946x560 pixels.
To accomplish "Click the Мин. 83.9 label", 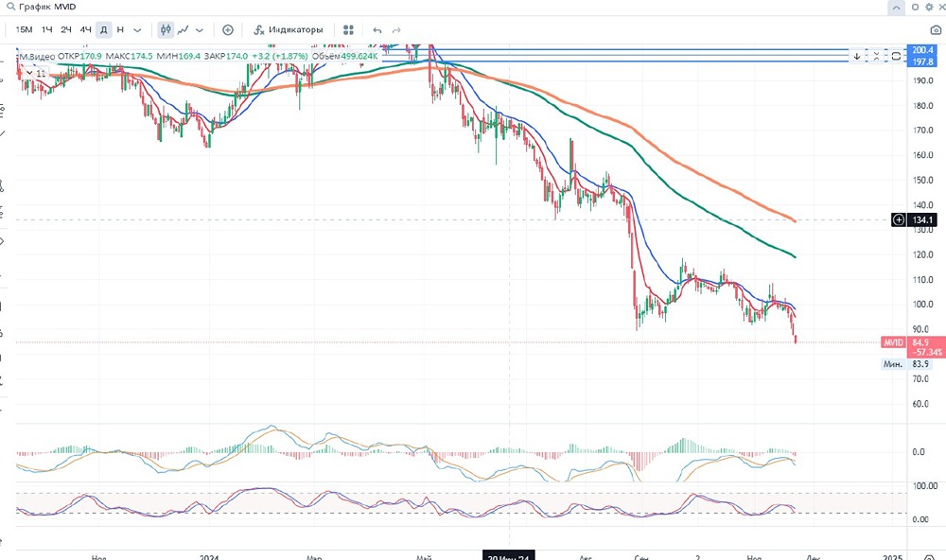I will coord(907,364).
